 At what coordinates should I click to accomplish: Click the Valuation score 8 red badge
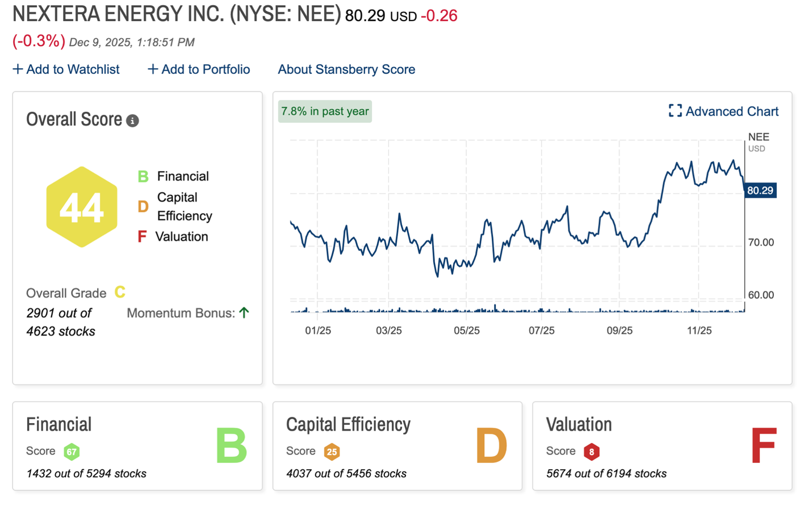tap(591, 452)
